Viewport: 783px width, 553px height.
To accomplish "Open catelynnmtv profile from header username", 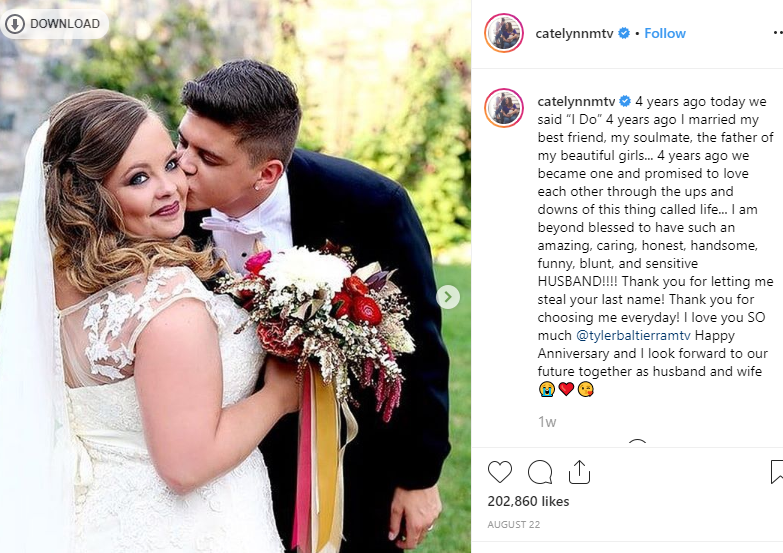I will pyautogui.click(x=574, y=33).
